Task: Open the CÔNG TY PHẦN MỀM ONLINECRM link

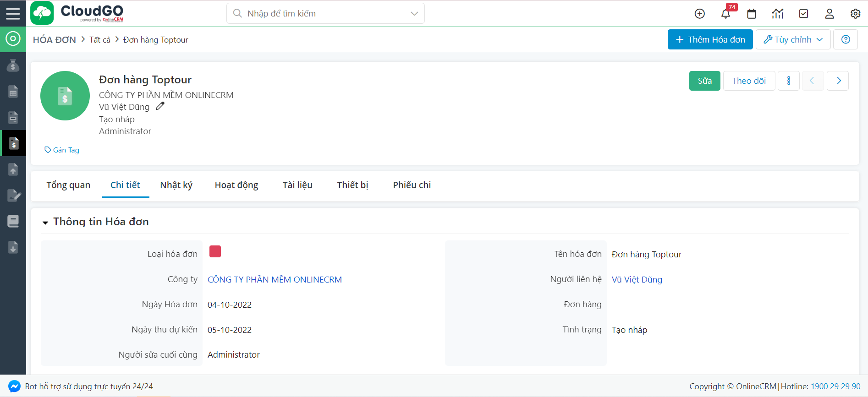Action: (275, 279)
